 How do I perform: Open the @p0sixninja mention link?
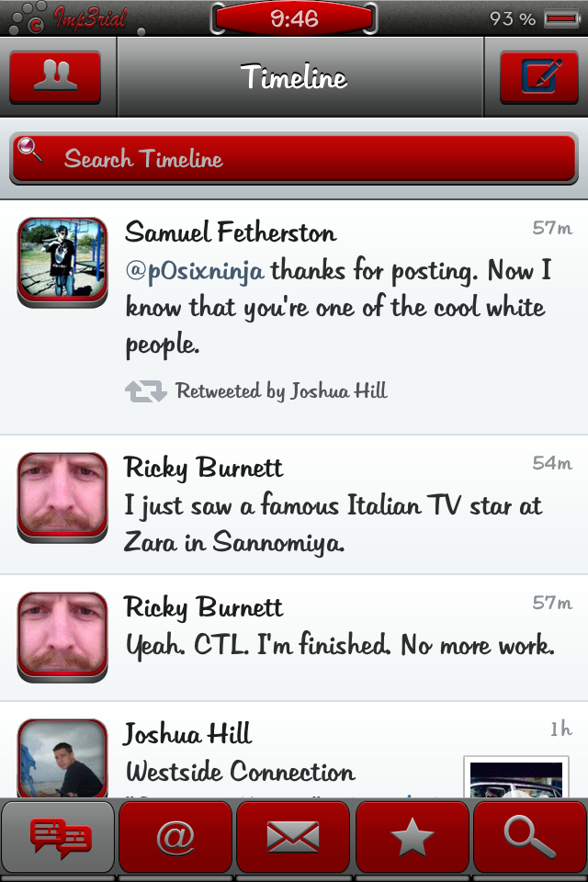195,271
